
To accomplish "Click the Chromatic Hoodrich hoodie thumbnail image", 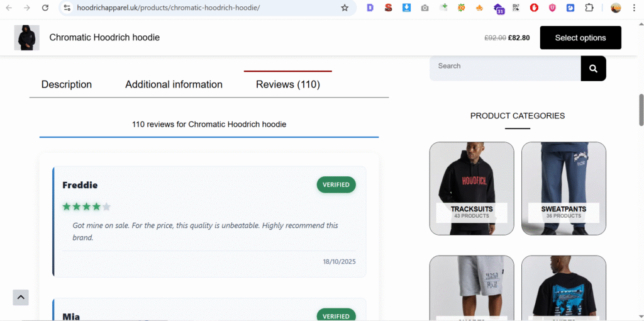I will click(x=27, y=38).
